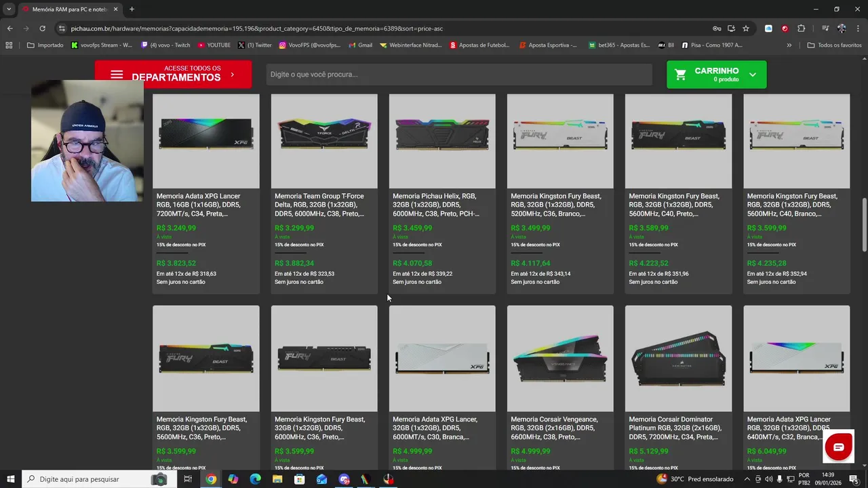868x488 pixels.
Task: Open Microsoft Edge from taskbar
Action: tap(255, 479)
